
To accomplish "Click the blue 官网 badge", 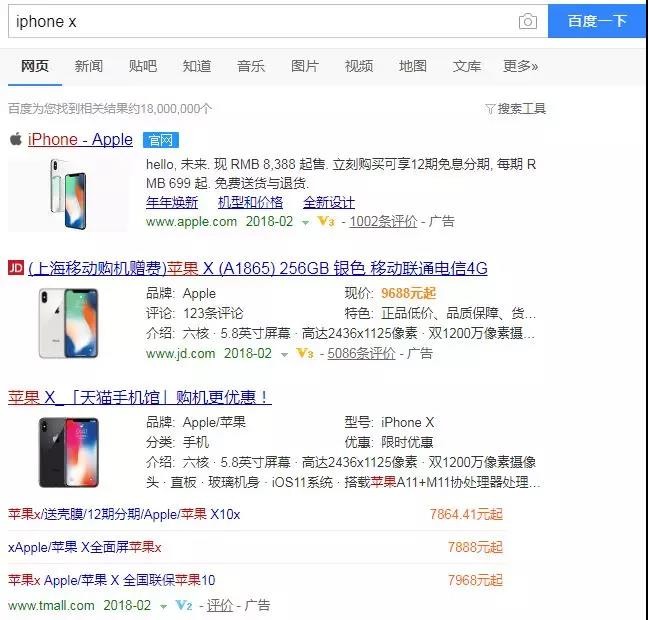I will click(x=161, y=140).
